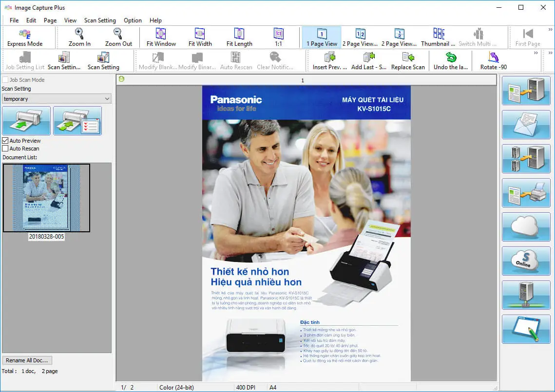Open the File menu
Screen dimensions: 555x392
(x=14, y=20)
